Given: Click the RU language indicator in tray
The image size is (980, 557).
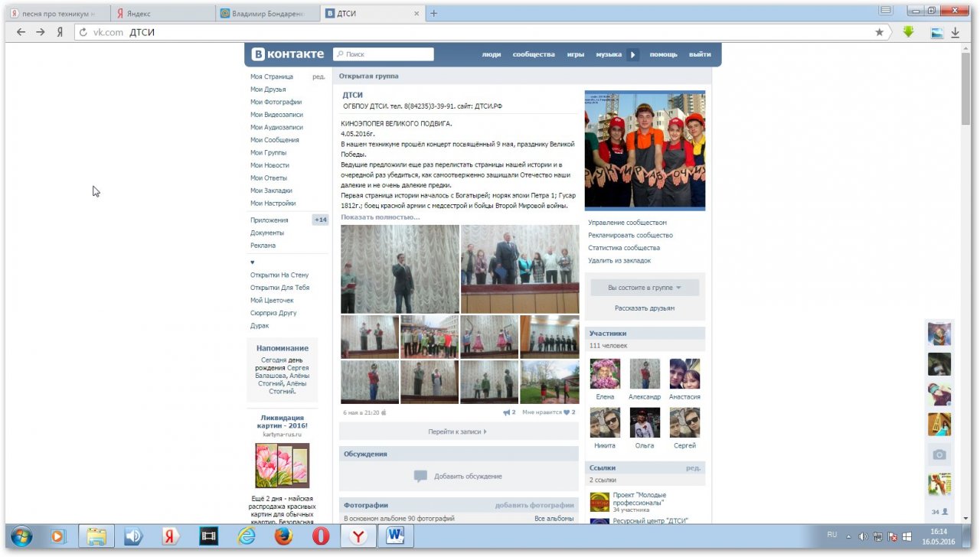Looking at the screenshot, I should coord(832,535).
